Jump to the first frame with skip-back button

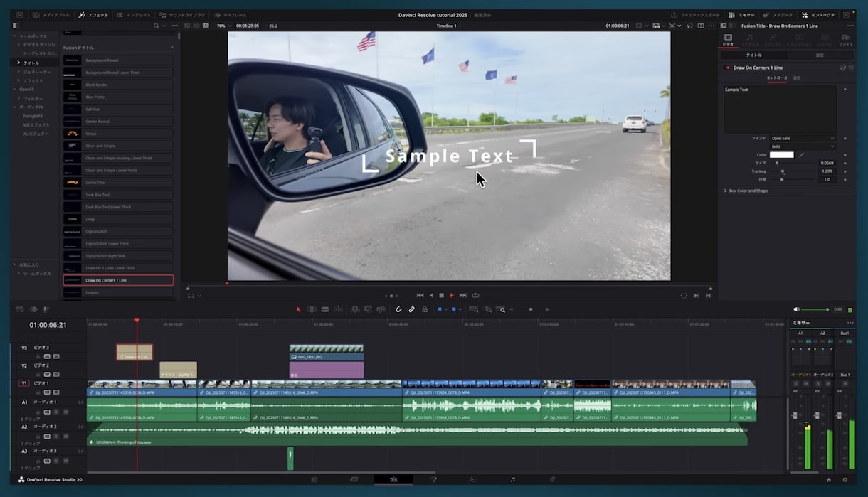click(x=420, y=295)
